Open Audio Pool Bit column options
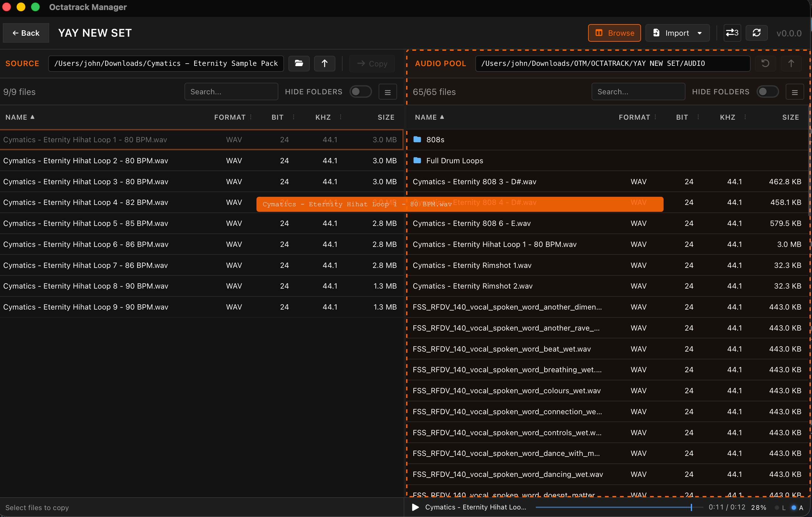The image size is (812, 517). [698, 117]
